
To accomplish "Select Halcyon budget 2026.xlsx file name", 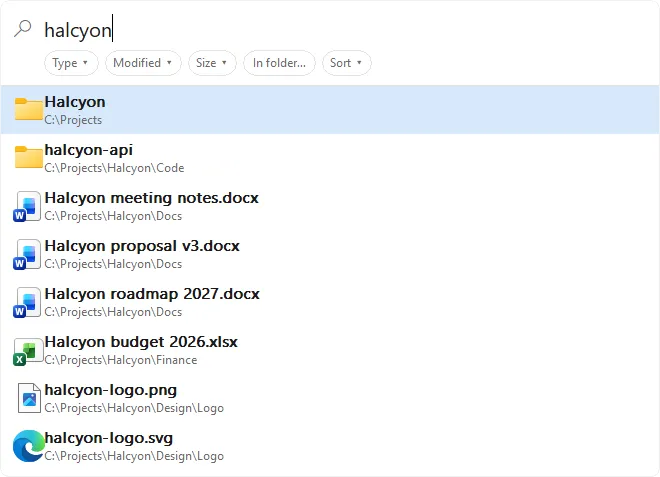I will click(141, 342).
